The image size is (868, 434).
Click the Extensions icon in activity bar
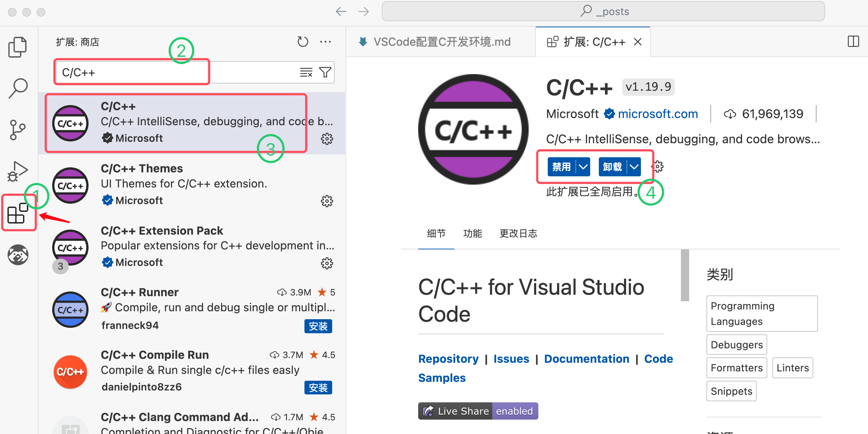coord(17,213)
